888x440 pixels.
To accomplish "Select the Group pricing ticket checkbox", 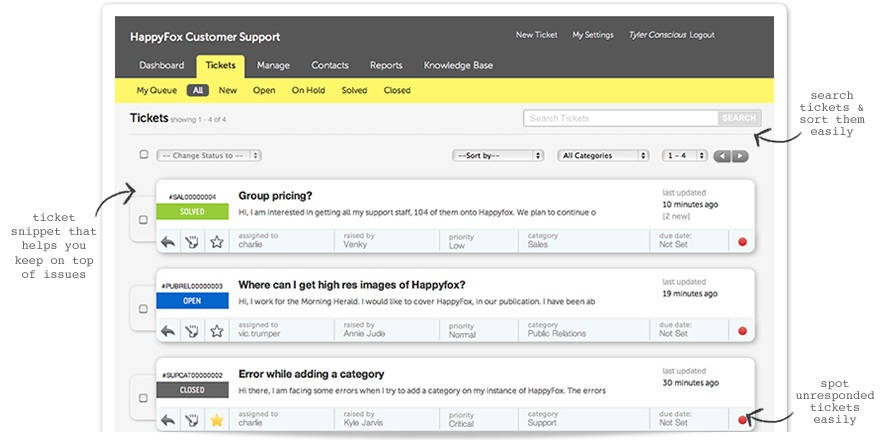I will (x=143, y=219).
